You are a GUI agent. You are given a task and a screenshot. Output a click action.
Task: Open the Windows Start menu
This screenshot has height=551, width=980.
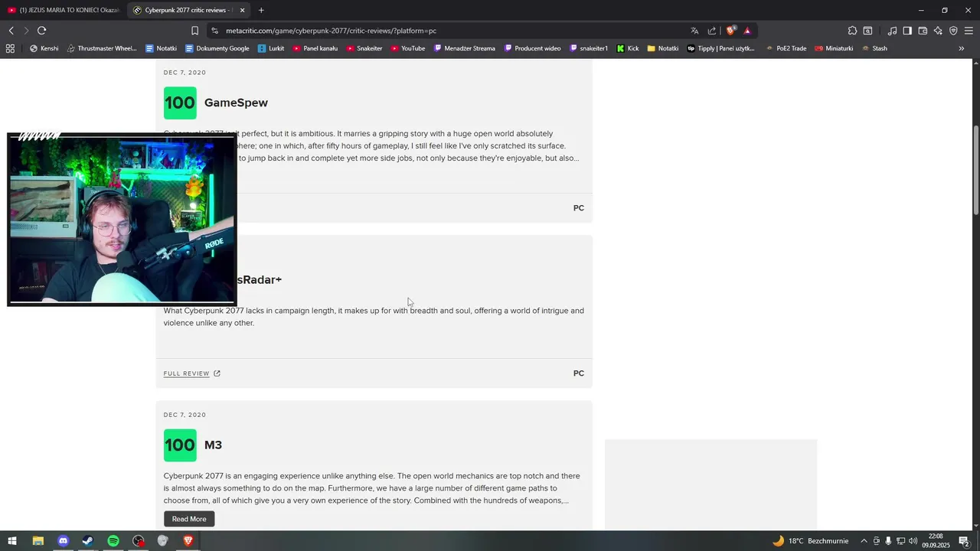point(12,541)
